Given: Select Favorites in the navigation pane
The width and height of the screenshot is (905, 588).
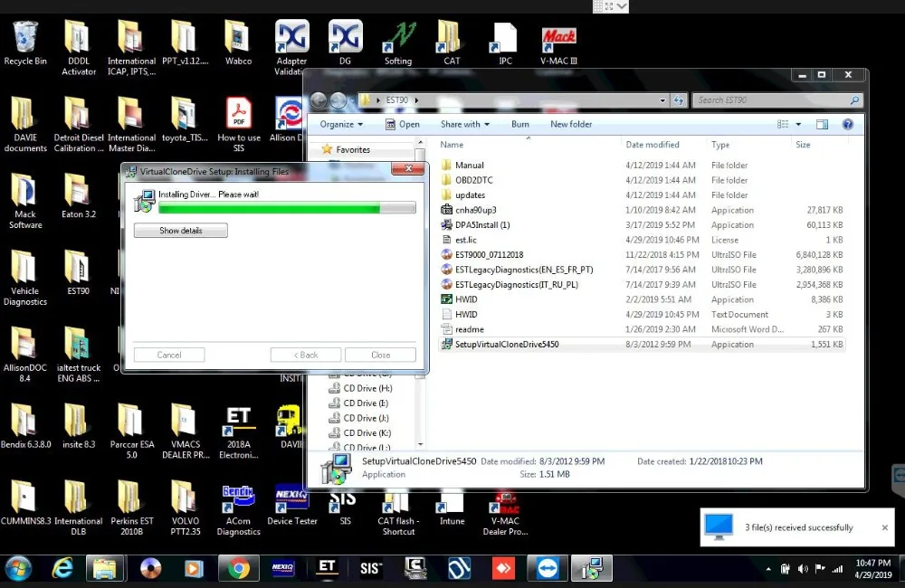Looking at the screenshot, I should pyautogui.click(x=353, y=149).
